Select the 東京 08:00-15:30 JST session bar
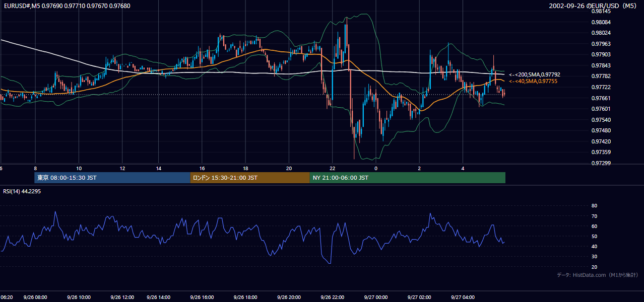 pos(112,178)
